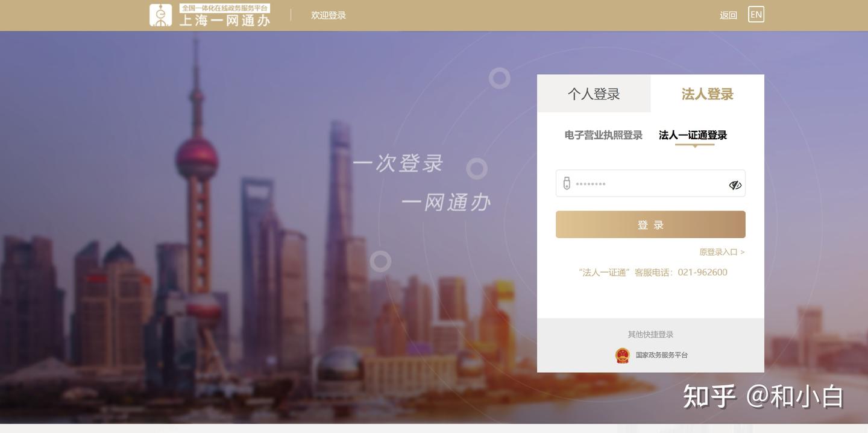The image size is (868, 433).
Task: Select the 法人登录 tab
Action: tap(708, 93)
